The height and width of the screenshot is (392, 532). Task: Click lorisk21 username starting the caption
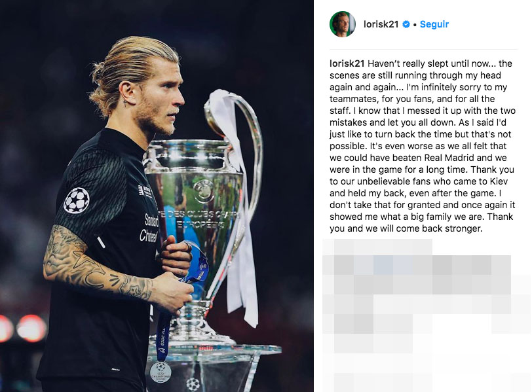(x=347, y=63)
